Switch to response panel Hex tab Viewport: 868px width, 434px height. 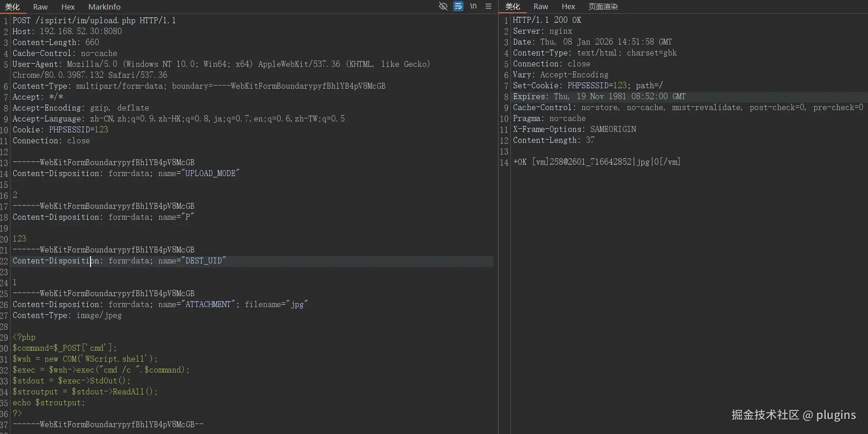568,7
